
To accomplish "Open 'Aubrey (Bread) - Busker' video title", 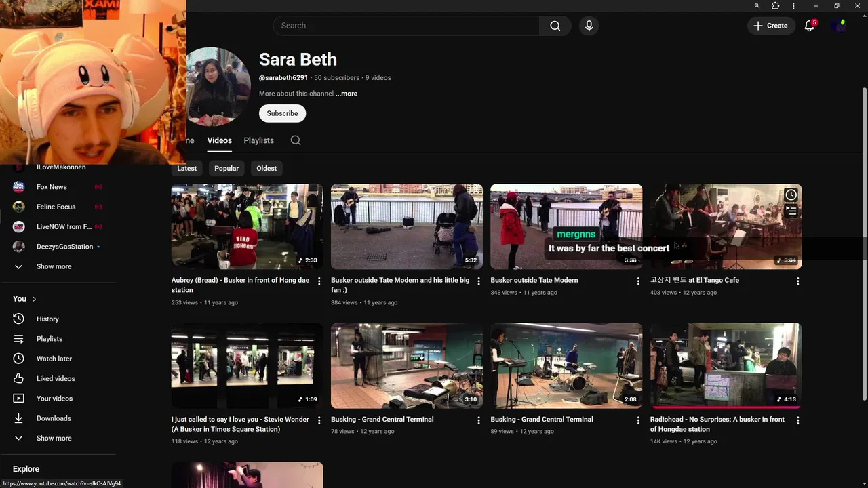I will coord(241,285).
